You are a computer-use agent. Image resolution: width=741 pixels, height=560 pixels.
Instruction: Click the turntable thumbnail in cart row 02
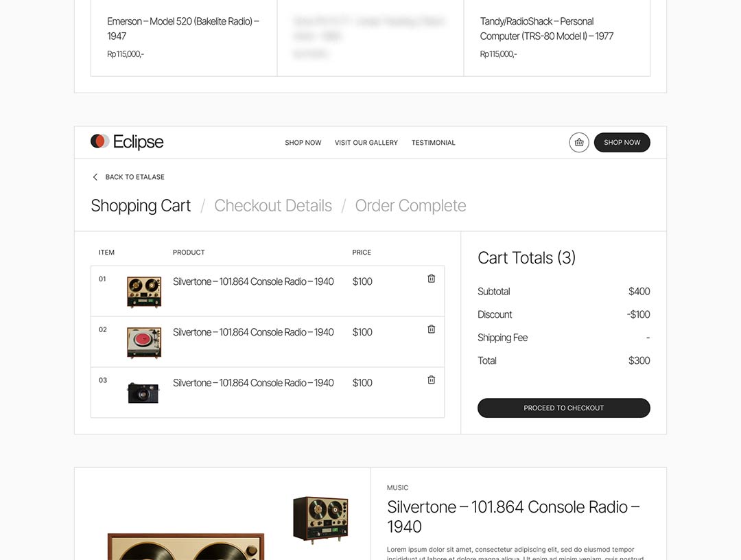144,342
